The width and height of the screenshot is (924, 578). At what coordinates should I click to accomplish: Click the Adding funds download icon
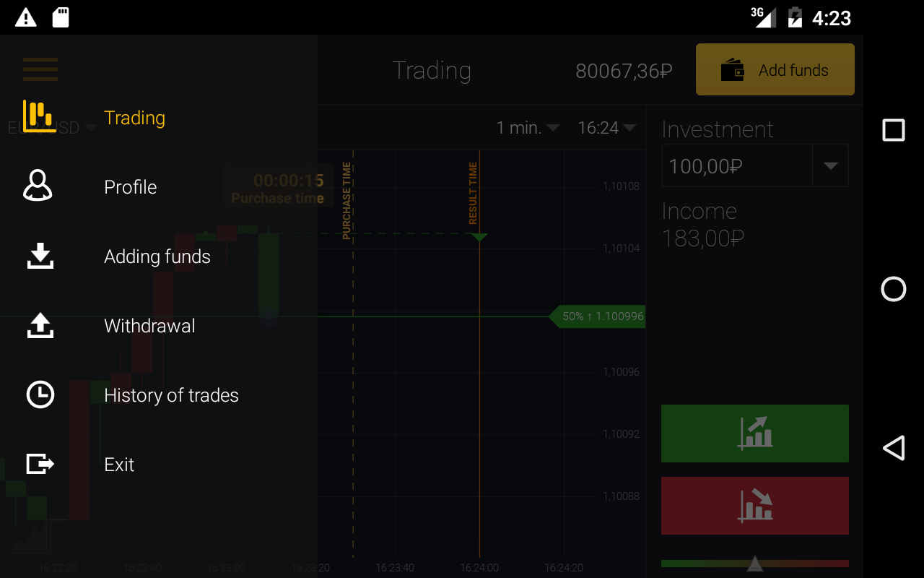40,256
